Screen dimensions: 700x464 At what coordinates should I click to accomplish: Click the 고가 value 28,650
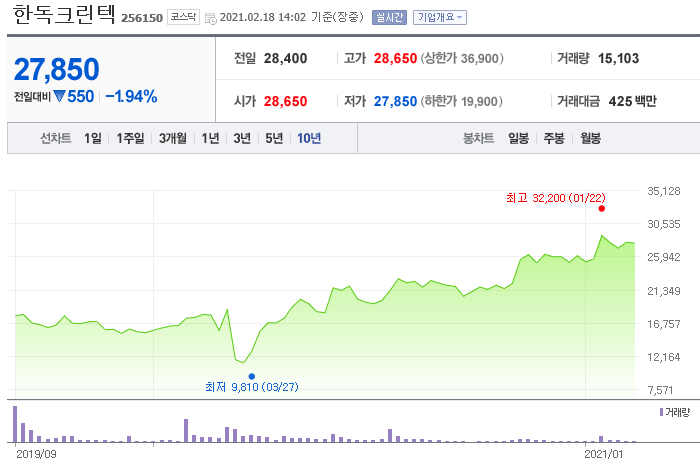pos(395,59)
